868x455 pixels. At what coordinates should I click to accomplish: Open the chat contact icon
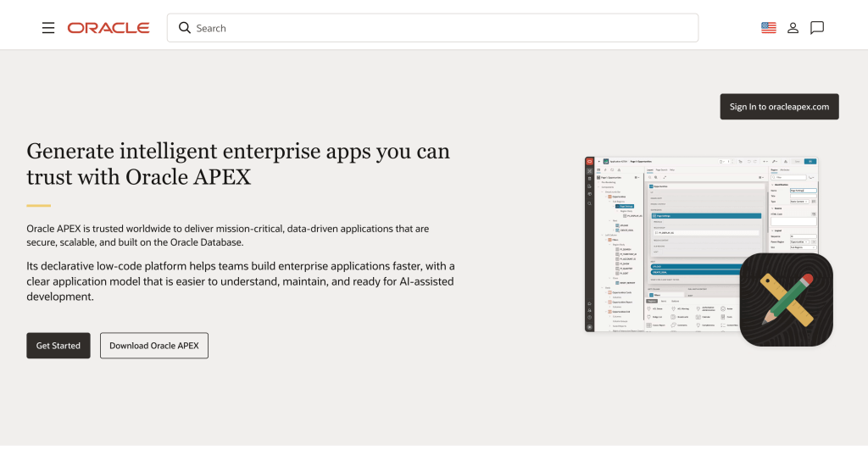coord(817,28)
